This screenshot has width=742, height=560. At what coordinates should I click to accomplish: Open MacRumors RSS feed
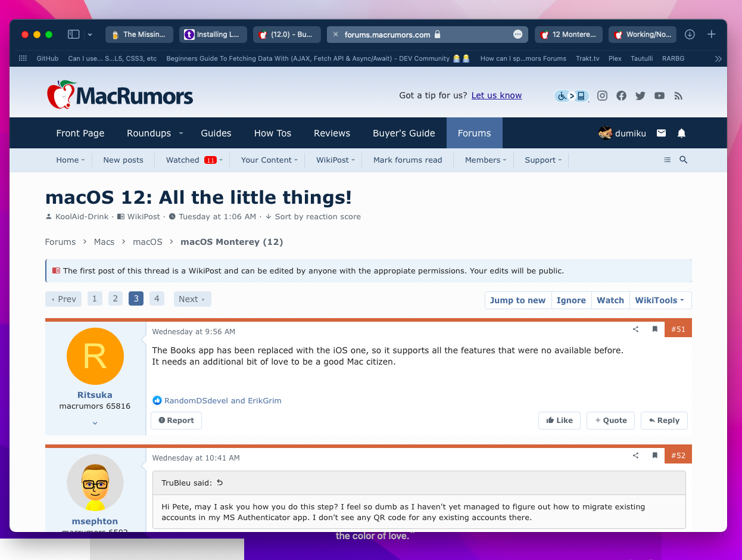point(678,95)
